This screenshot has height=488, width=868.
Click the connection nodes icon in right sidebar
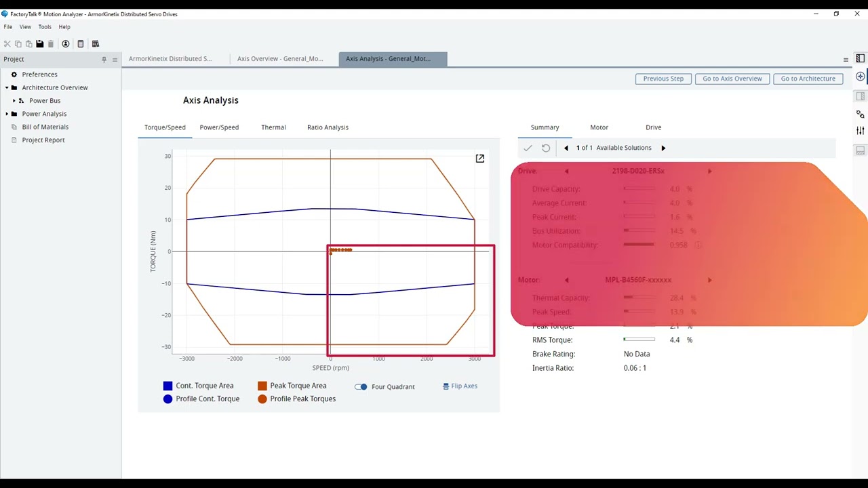(861, 114)
